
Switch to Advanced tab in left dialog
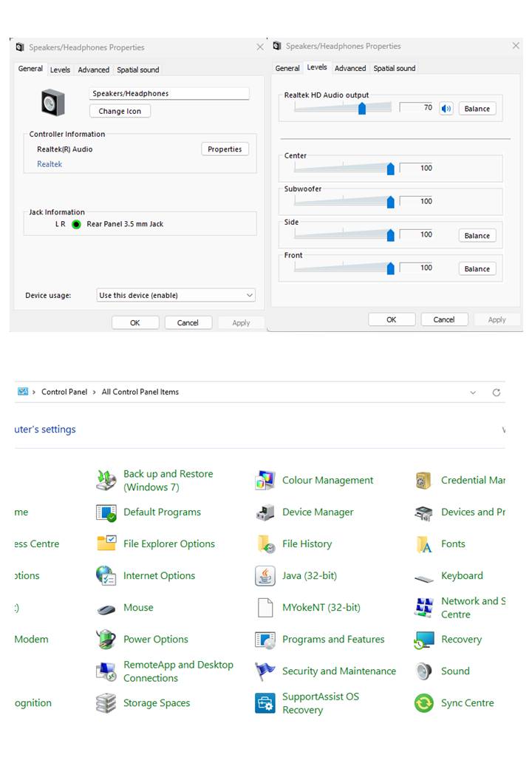(x=94, y=70)
